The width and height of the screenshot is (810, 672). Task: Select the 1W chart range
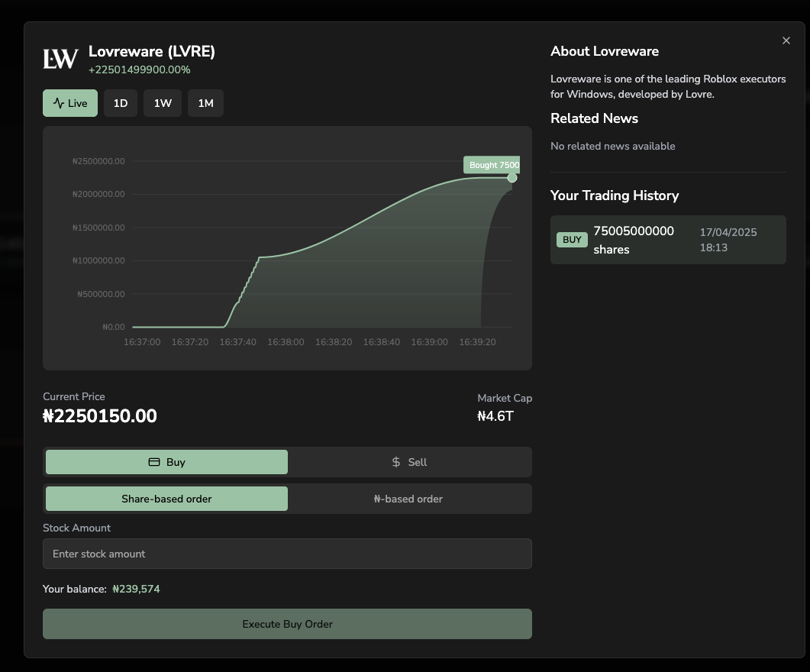tap(163, 103)
